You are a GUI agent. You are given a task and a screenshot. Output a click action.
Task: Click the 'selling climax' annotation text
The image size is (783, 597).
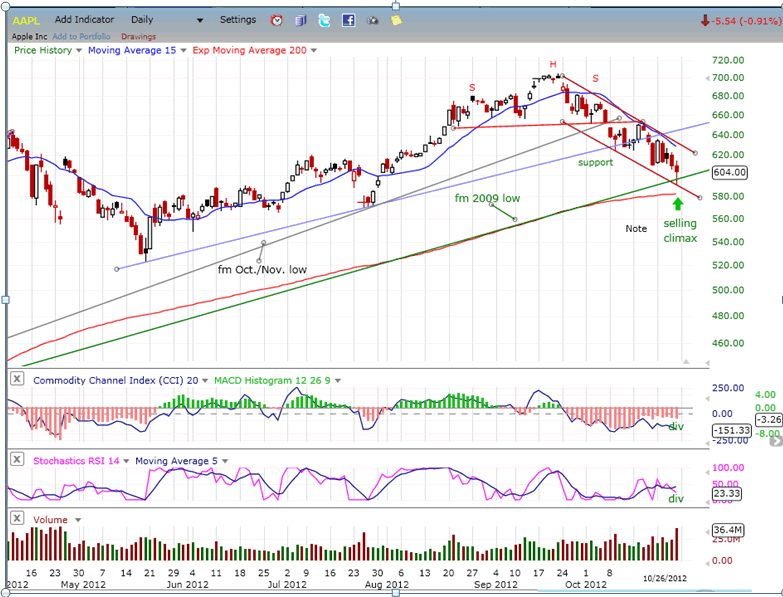680,231
